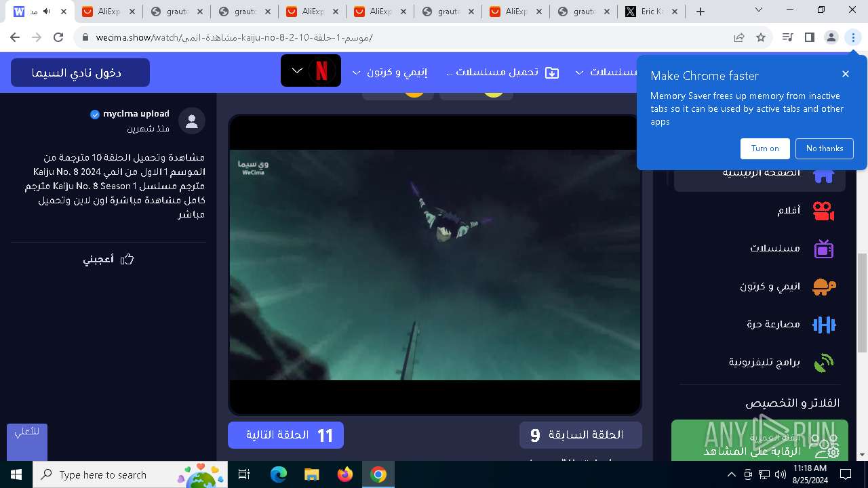Image resolution: width=868 pixels, height=488 pixels.
Task: Click the video player frame
Action: click(435, 264)
